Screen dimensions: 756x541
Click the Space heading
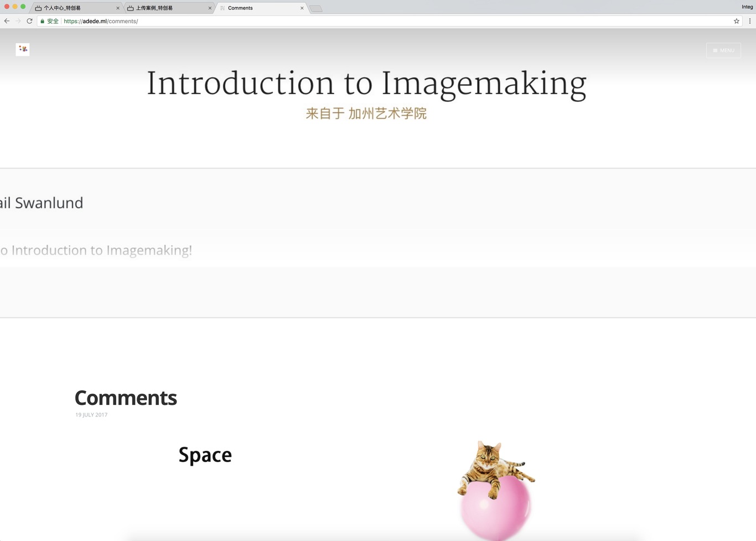205,455
